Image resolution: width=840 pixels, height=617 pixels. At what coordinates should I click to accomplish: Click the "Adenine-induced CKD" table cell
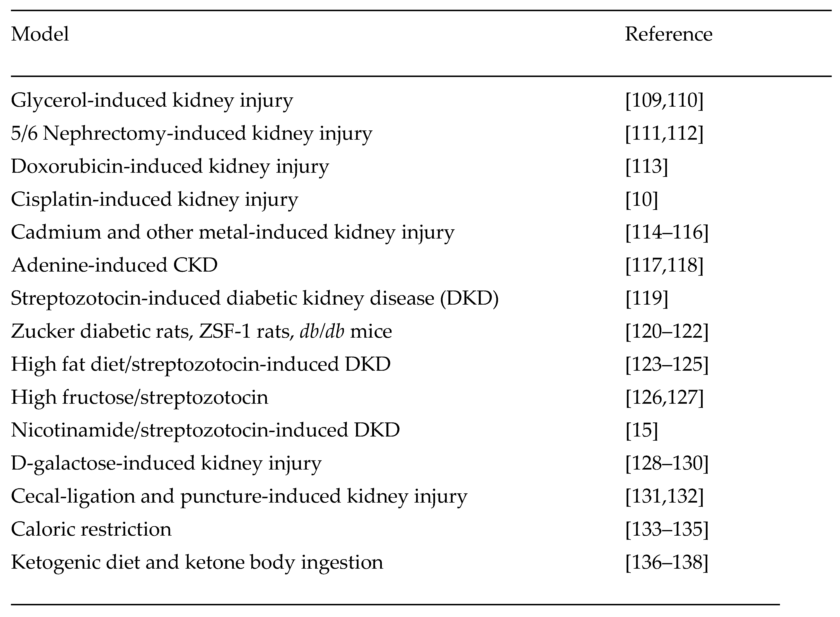pos(114,265)
